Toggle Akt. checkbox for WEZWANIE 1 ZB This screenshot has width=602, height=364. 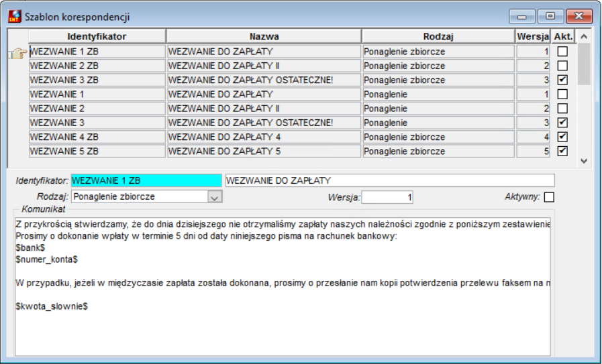click(x=562, y=52)
